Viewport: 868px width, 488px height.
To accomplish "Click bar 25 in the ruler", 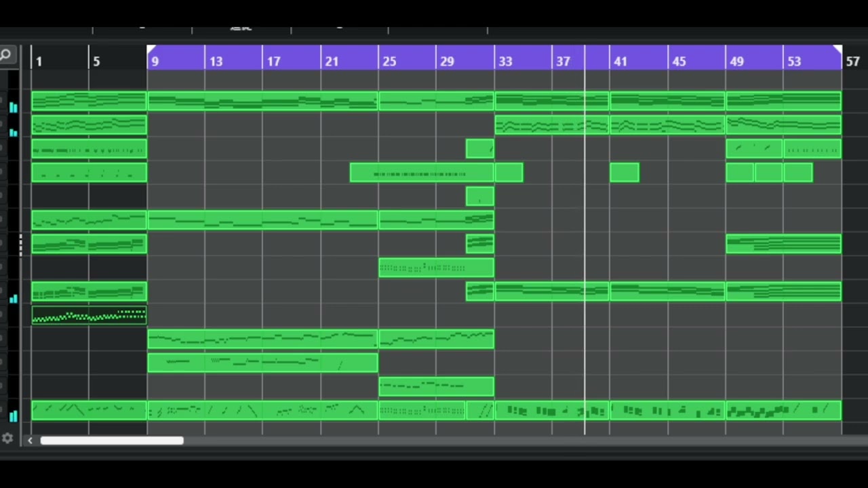I will click(x=389, y=62).
